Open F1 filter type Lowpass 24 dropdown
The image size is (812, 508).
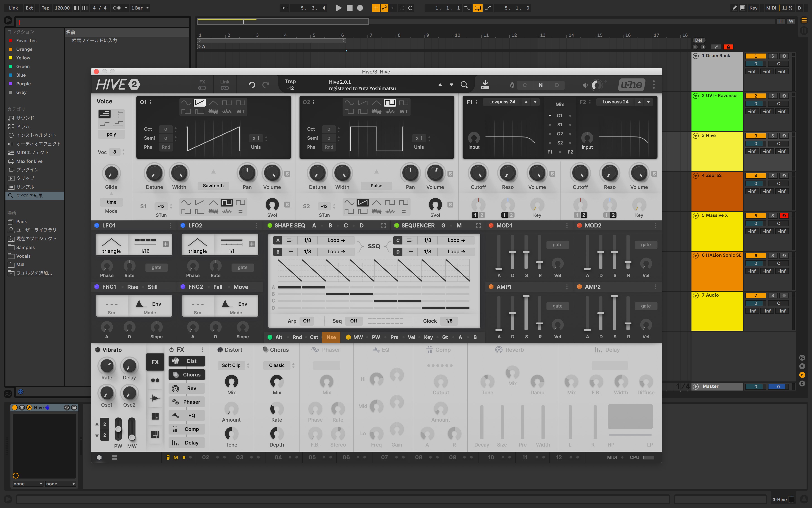(502, 102)
